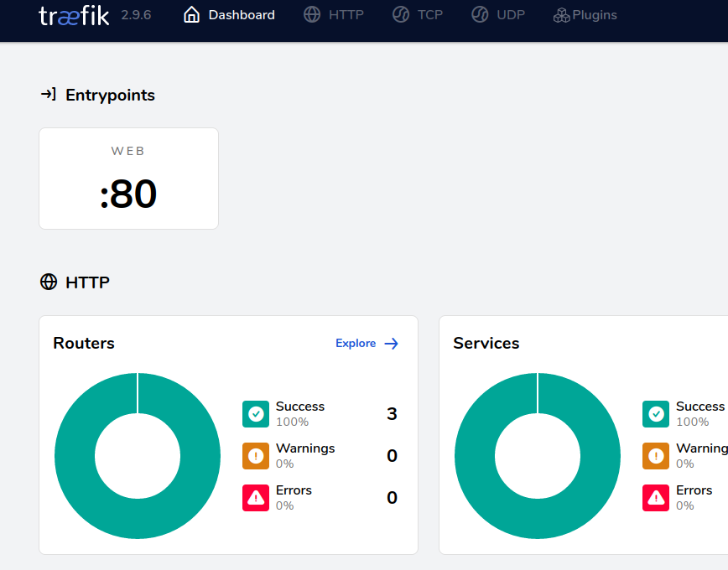
Task: Switch to the HTTP section via navbar
Action: coord(347,14)
